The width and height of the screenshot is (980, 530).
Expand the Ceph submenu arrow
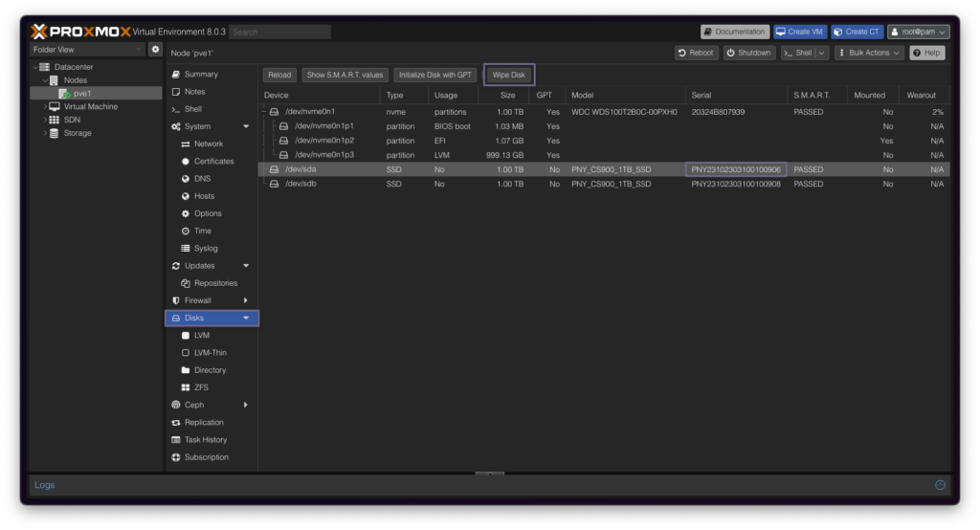coord(246,405)
